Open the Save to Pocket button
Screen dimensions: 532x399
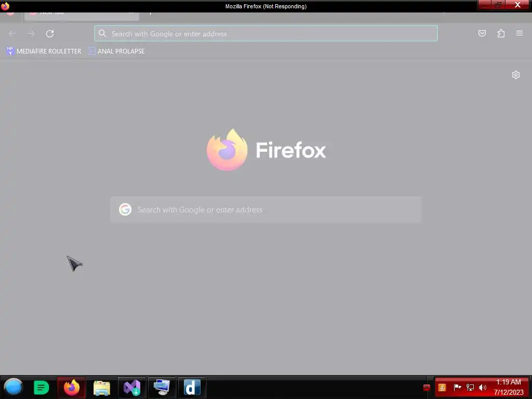click(482, 33)
